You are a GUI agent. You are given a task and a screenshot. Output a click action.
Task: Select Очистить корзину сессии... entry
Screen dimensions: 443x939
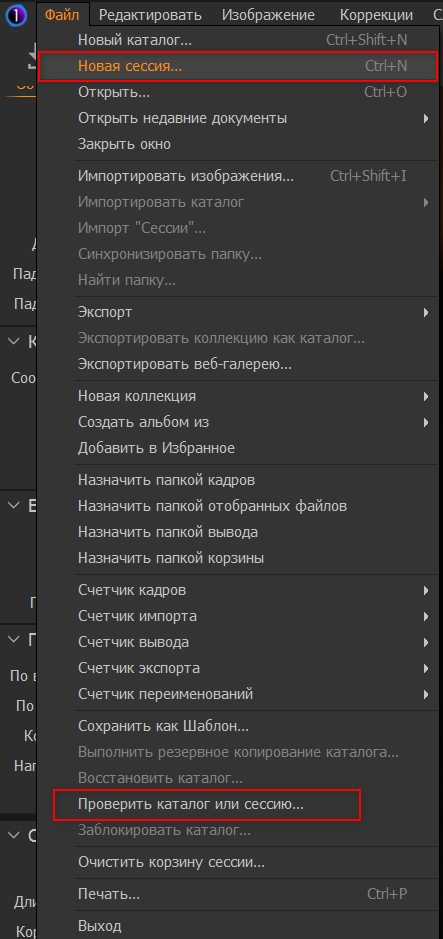coord(237,862)
